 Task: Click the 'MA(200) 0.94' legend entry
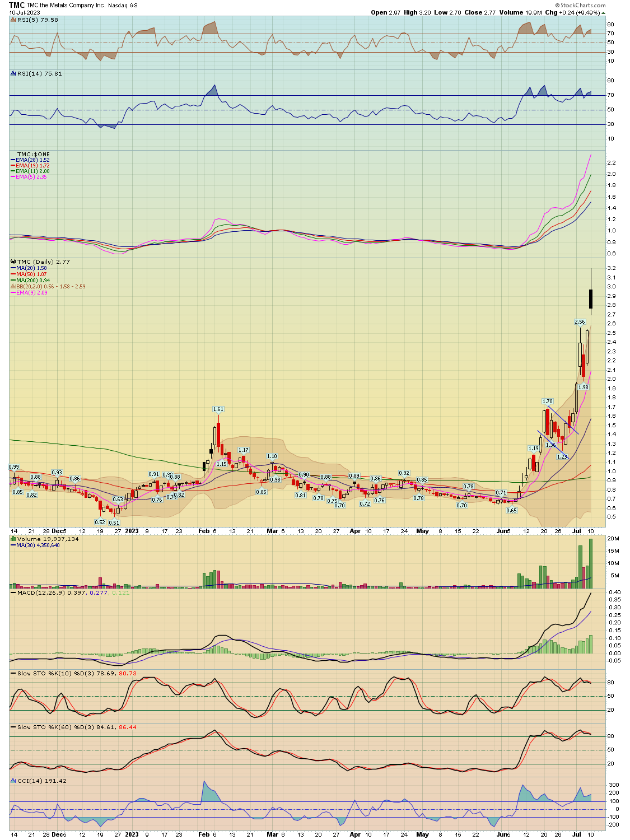point(34,281)
